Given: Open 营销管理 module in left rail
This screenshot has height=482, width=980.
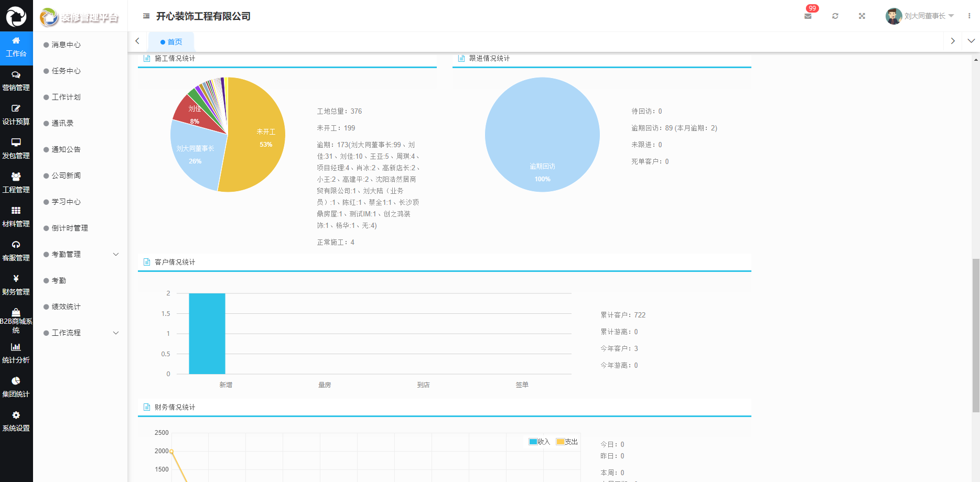Looking at the screenshot, I should pos(16,81).
